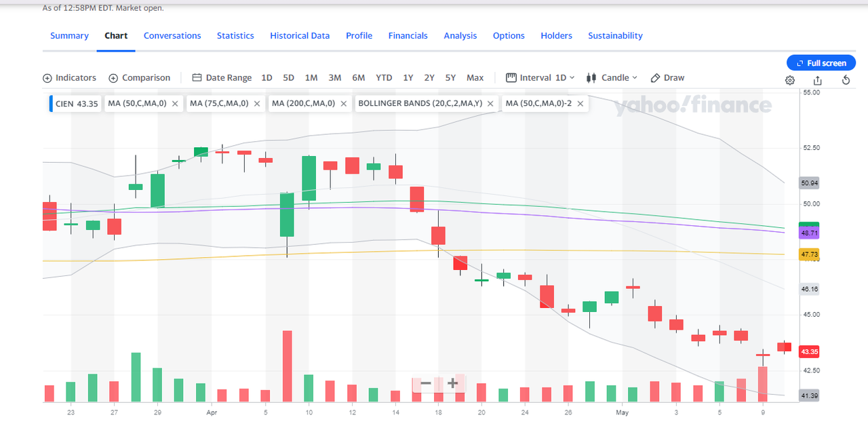The width and height of the screenshot is (868, 428).
Task: Zoom in using the plus button
Action: point(452,383)
